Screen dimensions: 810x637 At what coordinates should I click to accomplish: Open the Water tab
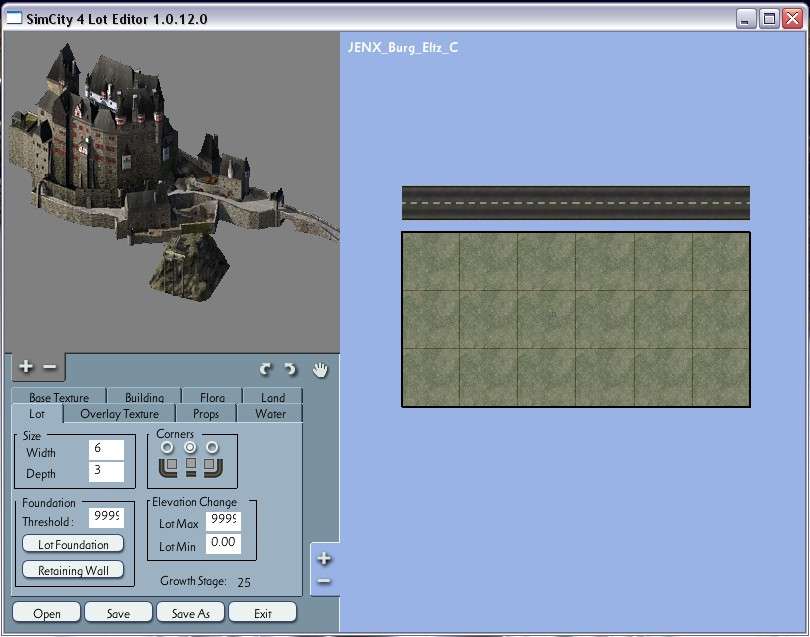270,414
